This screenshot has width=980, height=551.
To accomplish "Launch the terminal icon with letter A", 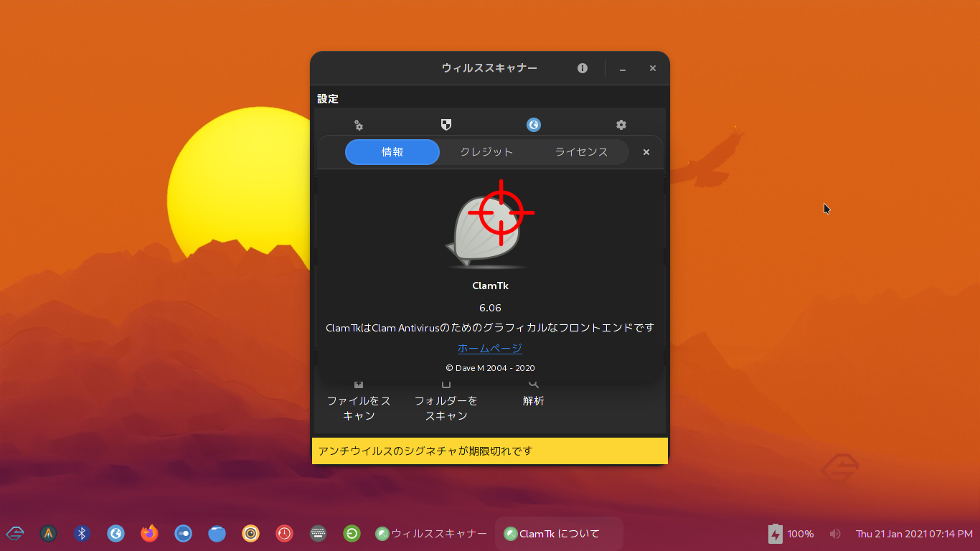I will pos(48,533).
